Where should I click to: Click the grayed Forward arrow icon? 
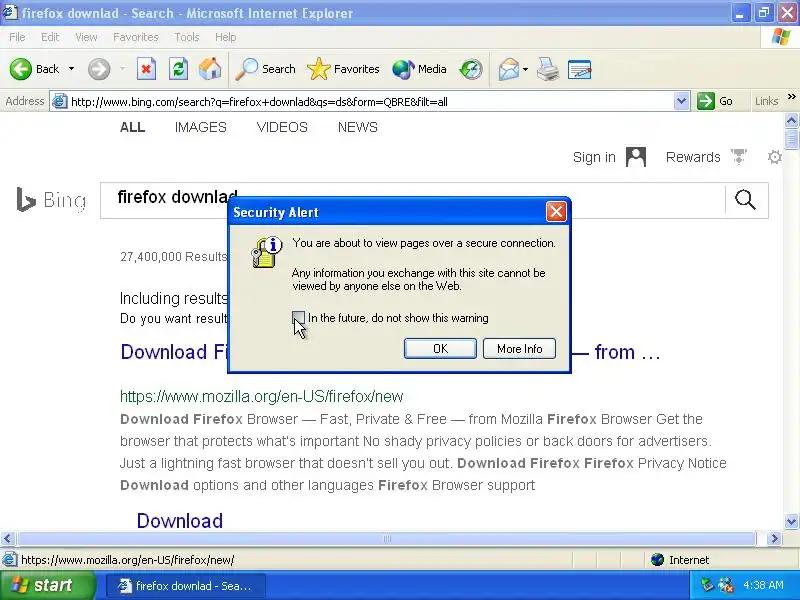coord(98,69)
